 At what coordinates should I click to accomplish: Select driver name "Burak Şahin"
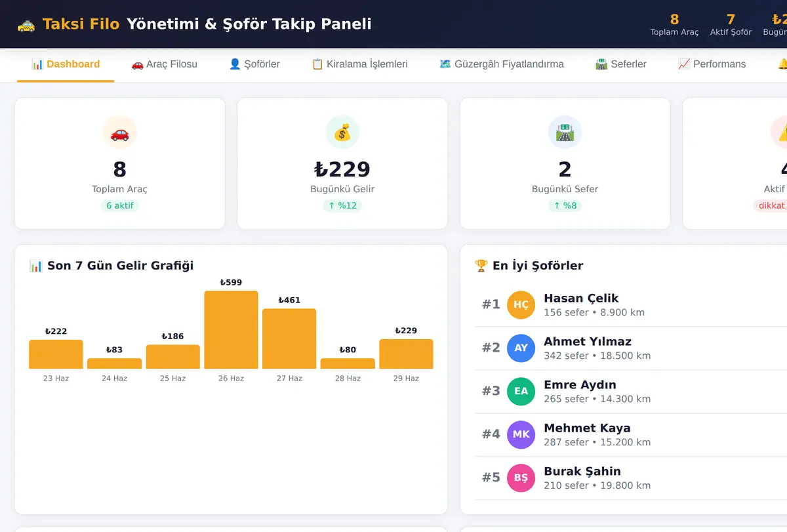pyautogui.click(x=582, y=472)
